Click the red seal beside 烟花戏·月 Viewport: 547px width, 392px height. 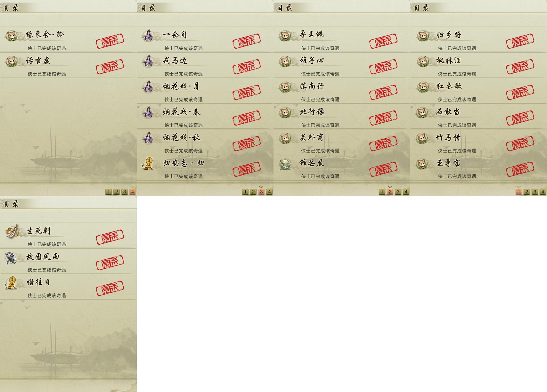247,92
